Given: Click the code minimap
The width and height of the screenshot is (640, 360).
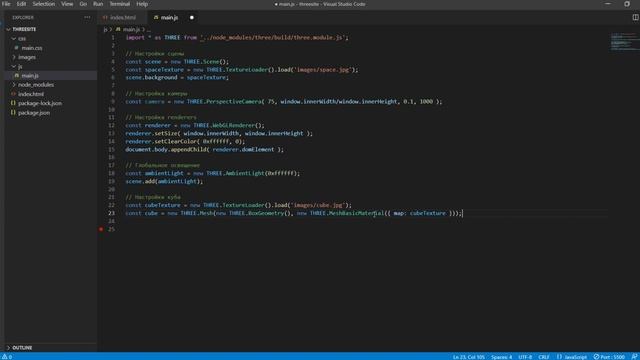Looking at the screenshot, I should [624, 42].
